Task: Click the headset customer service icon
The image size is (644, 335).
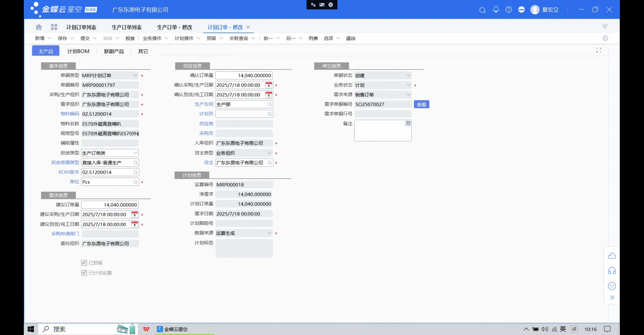Action: [x=612, y=271]
